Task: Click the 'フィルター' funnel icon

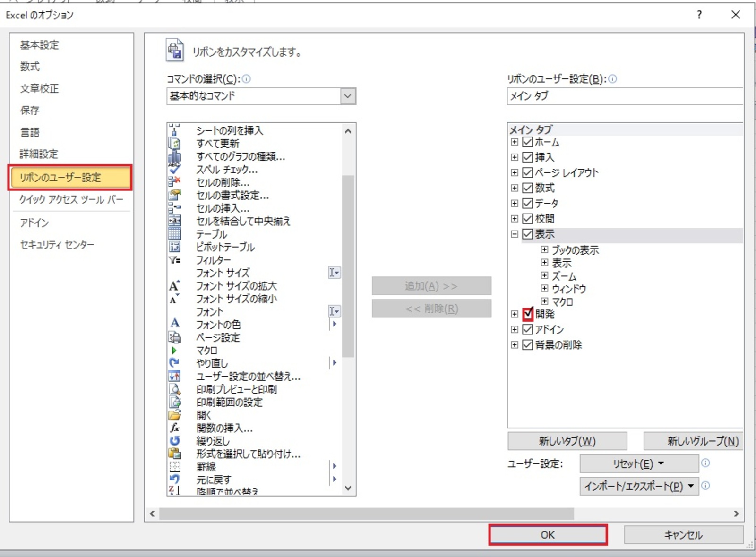Action: point(175,260)
